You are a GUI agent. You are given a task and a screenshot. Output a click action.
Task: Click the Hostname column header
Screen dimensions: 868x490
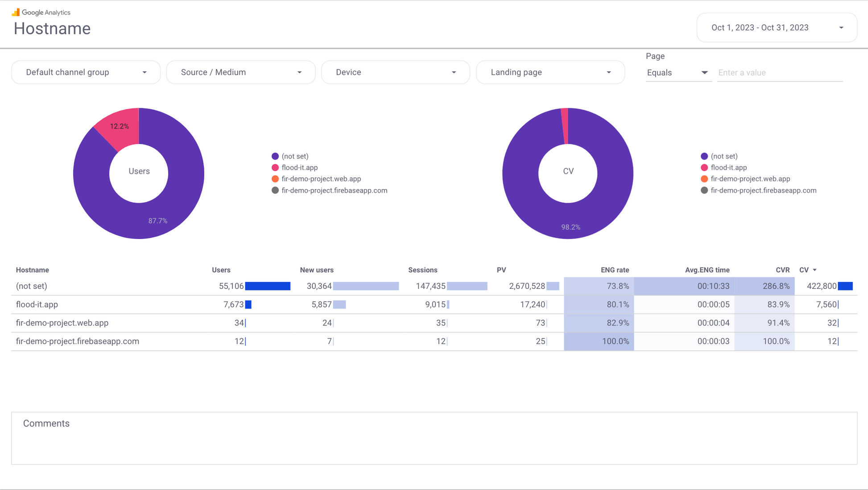pyautogui.click(x=32, y=270)
